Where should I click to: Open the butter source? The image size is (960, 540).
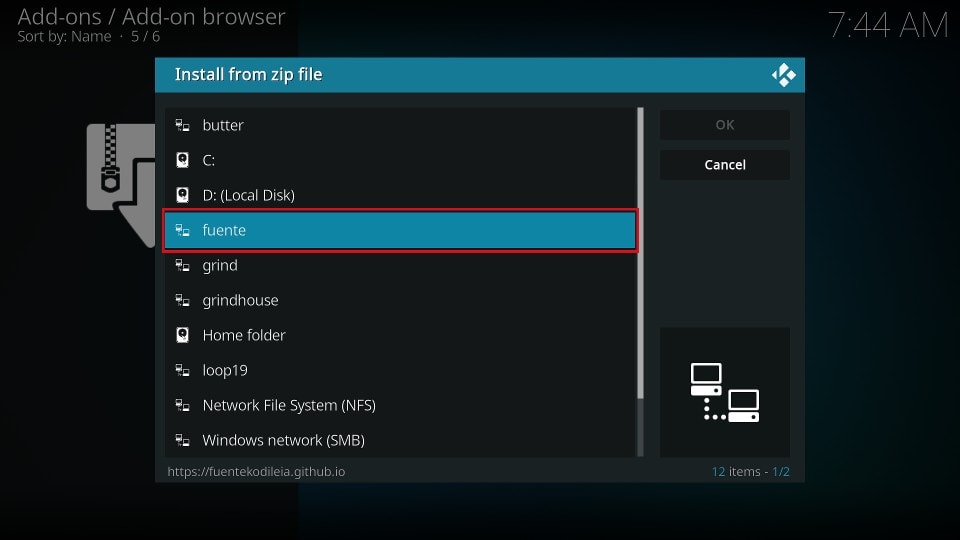(400, 126)
